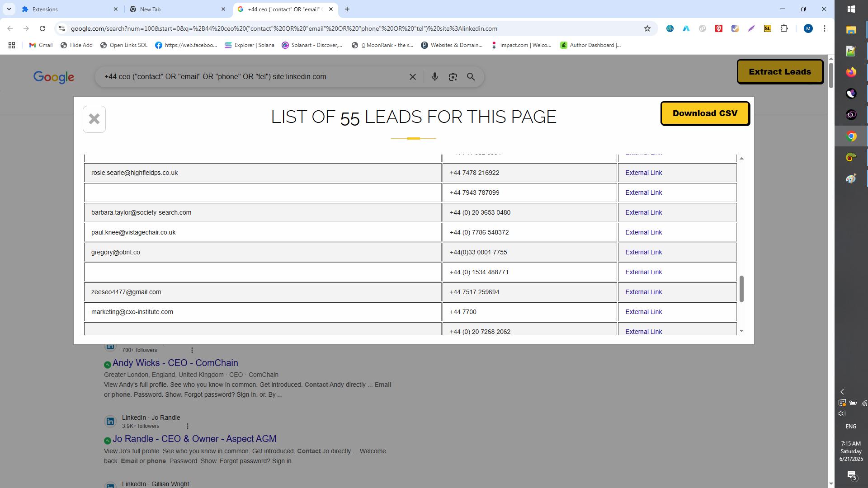
Task: Reload the current page
Action: pyautogui.click(x=42, y=28)
